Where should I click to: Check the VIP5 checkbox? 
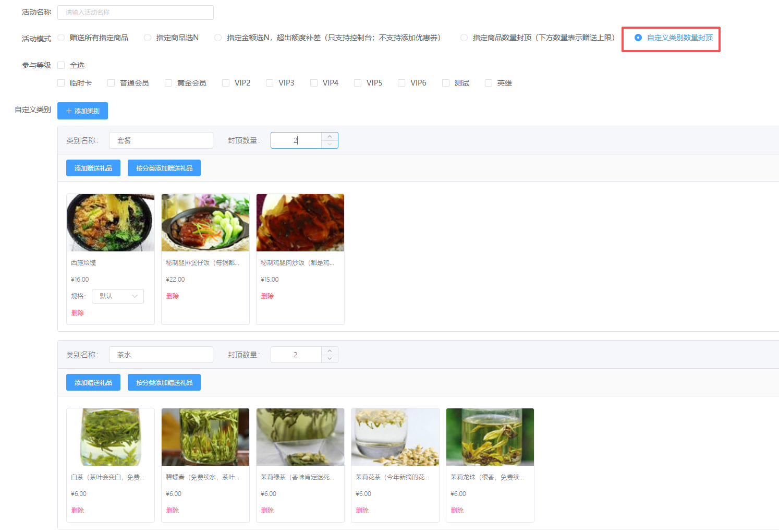click(358, 83)
